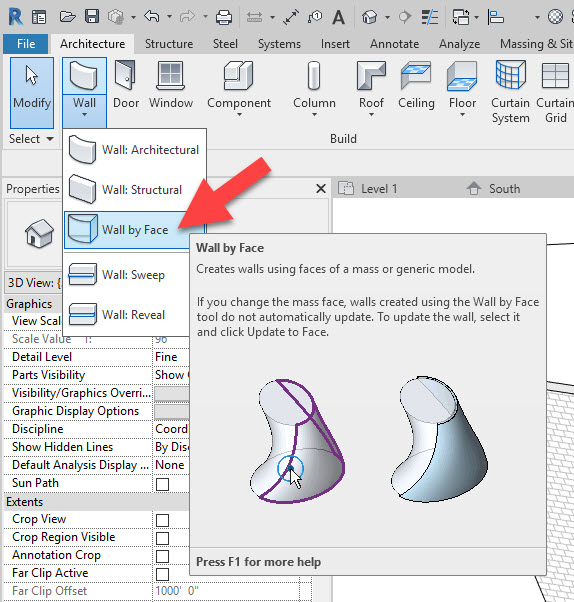The image size is (574, 602).
Task: Click the Default Analysis Display value None
Action: [171, 465]
